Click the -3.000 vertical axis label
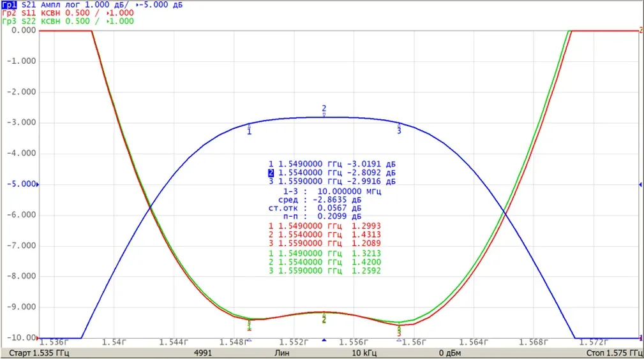The width and height of the screenshot is (644, 359). (x=21, y=122)
